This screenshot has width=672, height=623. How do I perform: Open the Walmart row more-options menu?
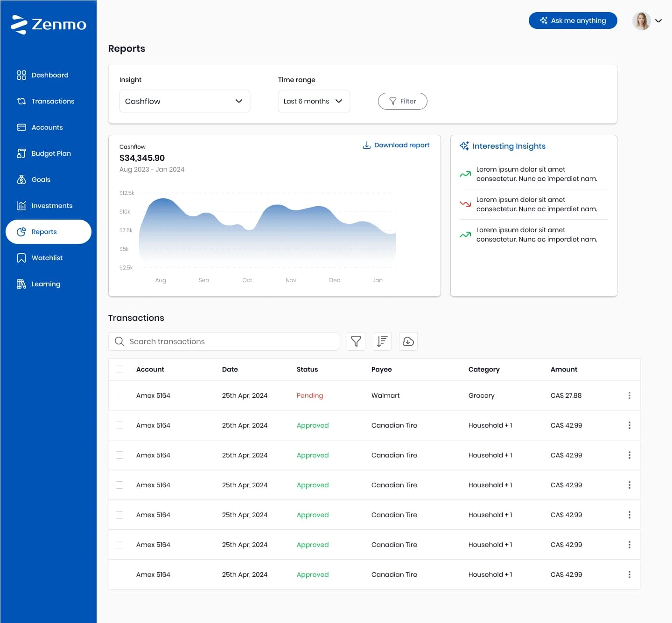(630, 395)
